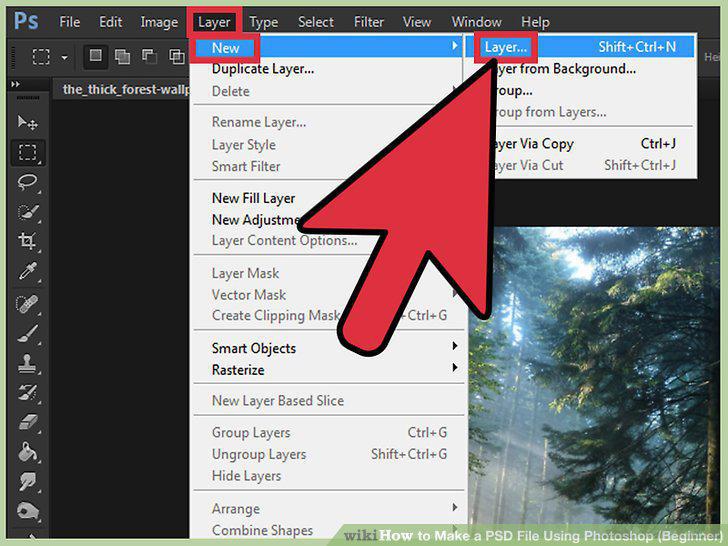Click Ungroup Layers menu entry
The height and width of the screenshot is (546, 728).
pos(328,454)
